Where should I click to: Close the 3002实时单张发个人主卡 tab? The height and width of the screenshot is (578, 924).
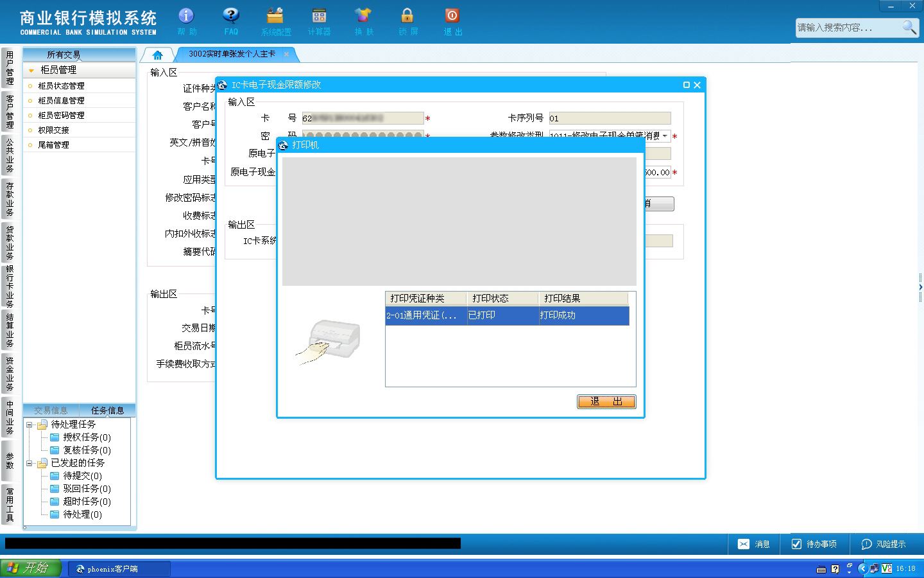(x=286, y=55)
